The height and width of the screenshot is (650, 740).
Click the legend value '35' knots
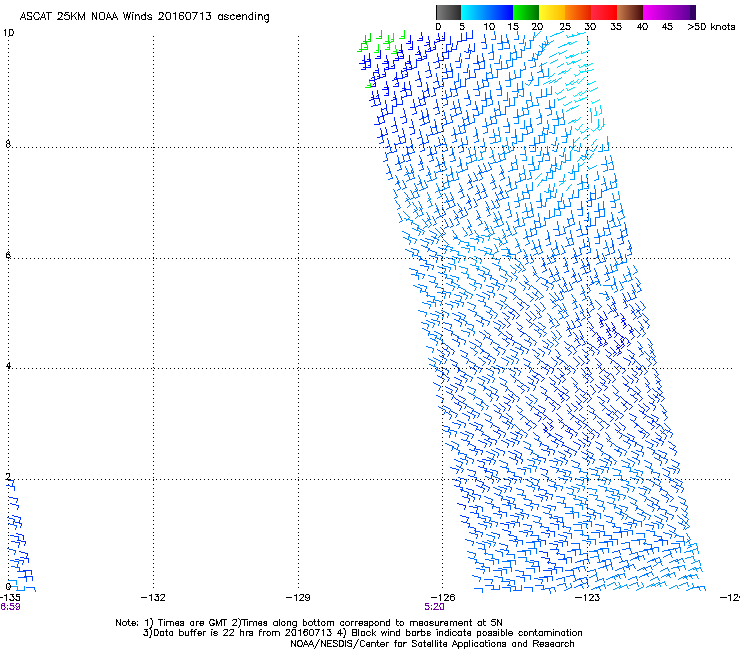click(616, 27)
